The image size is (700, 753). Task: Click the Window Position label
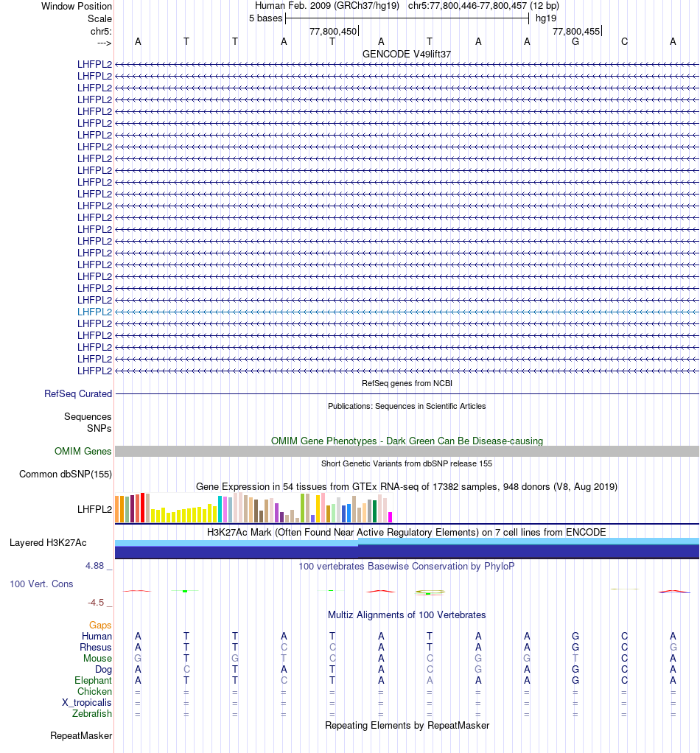77,6
